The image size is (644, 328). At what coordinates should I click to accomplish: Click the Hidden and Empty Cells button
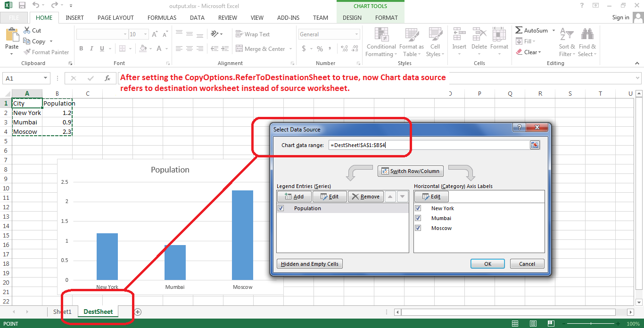(x=309, y=264)
